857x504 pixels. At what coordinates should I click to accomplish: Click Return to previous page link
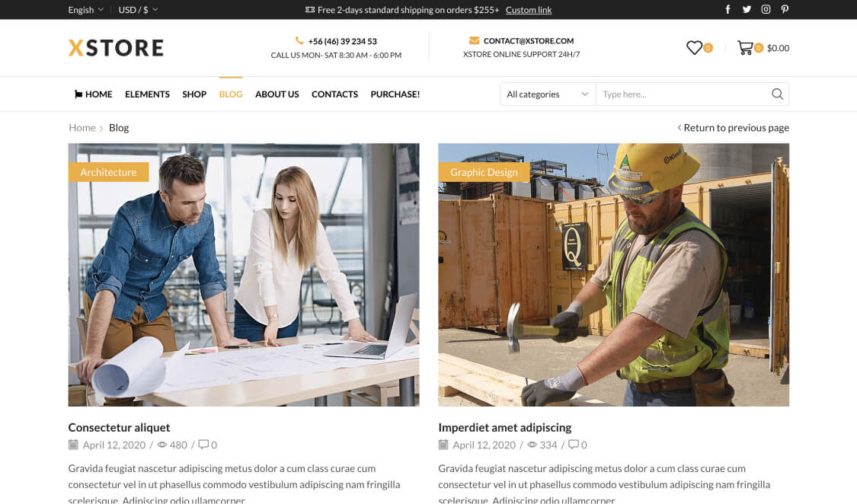[735, 128]
